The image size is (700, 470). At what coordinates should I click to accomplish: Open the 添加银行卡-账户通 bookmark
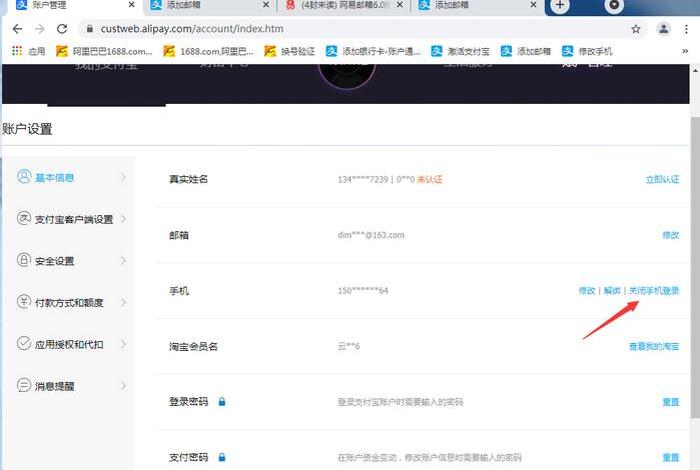pos(373,51)
